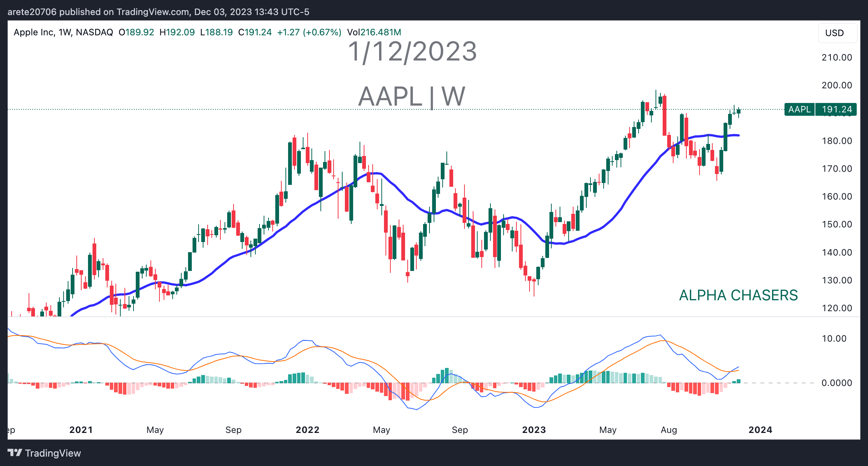Click the 1/12/2023 date annotation
The height and width of the screenshot is (466, 868).
pyautogui.click(x=413, y=51)
